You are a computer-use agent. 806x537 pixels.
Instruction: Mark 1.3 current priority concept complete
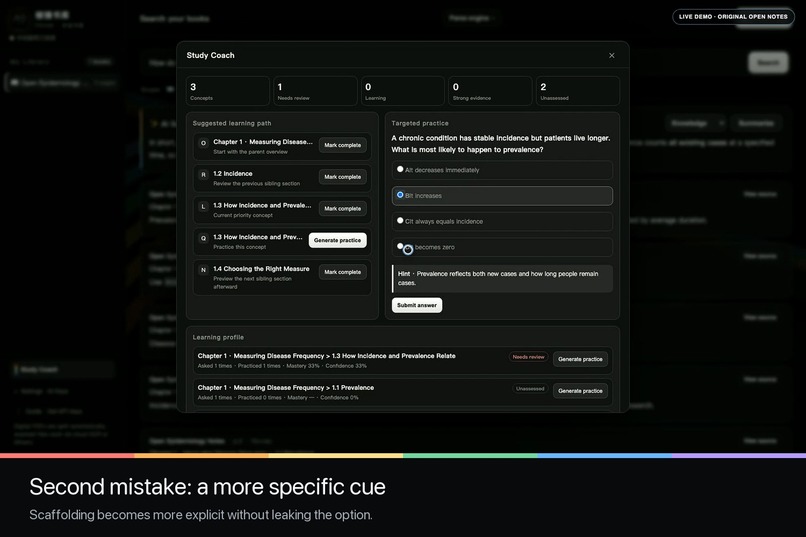(342, 209)
